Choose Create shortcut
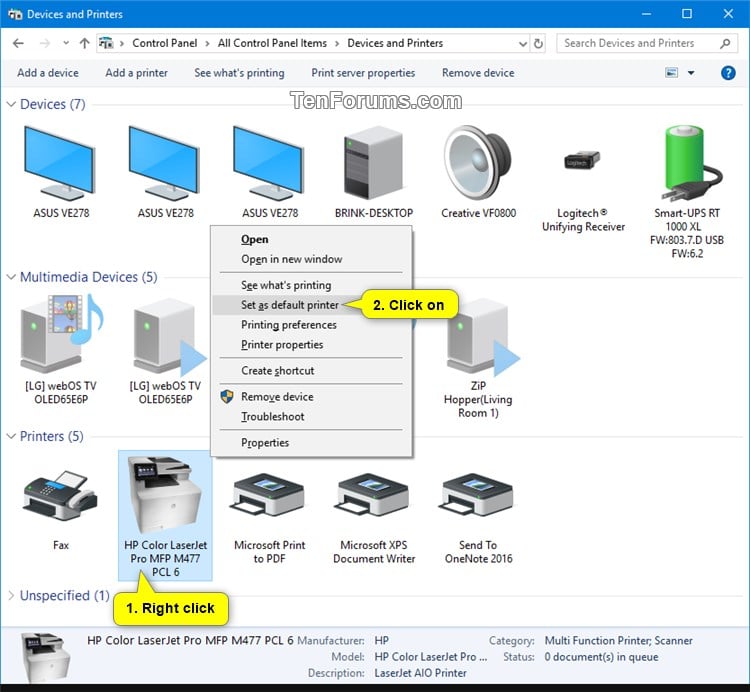This screenshot has height=692, width=750. [x=311, y=371]
